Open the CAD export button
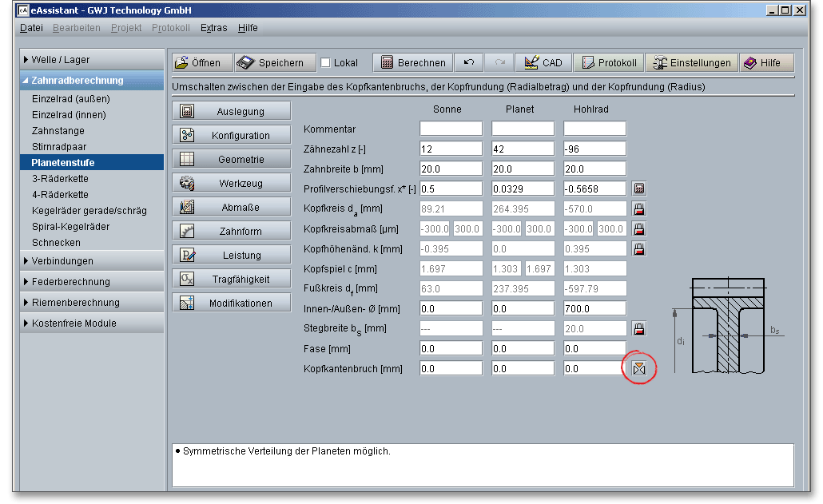823x504 pixels. click(543, 63)
